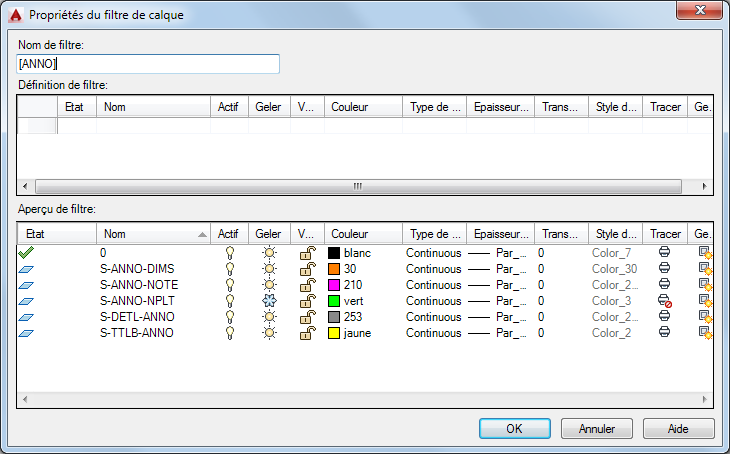This screenshot has height=454, width=730.
Task: Click the snowflake frozen icon of S-ANNO-NPLT
Action: click(269, 301)
